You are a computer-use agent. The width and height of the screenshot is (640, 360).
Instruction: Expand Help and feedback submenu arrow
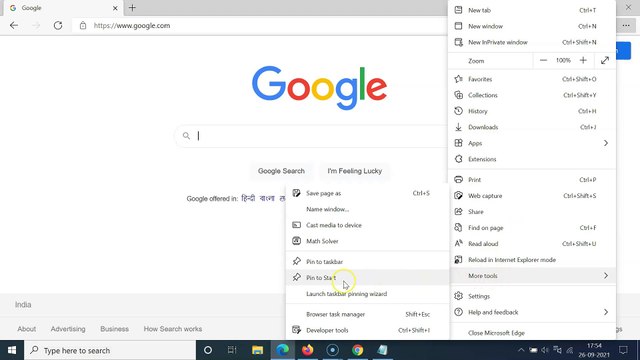point(606,312)
